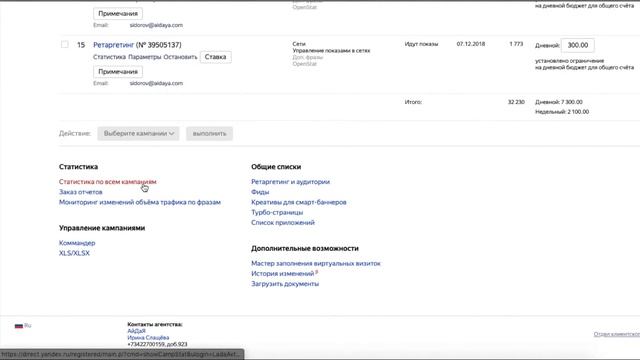Click the date 07.12.2018
The width and height of the screenshot is (640, 360).
471,44
